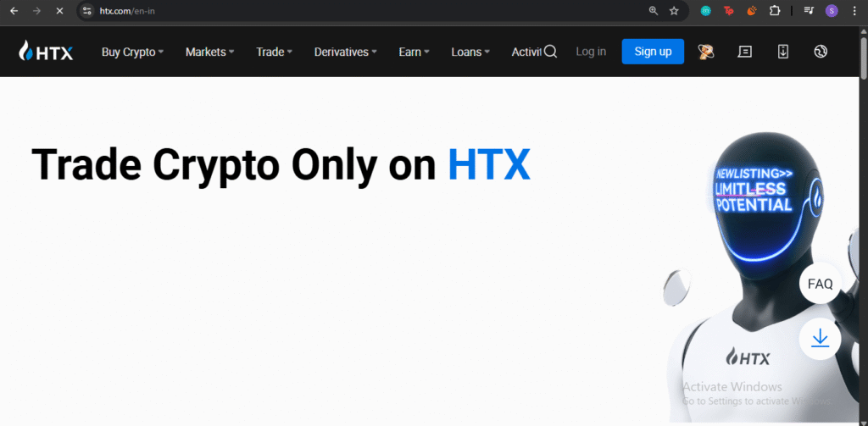Open the browser extensions puzzle icon
Viewport: 868px width, 426px height.
coord(775,10)
